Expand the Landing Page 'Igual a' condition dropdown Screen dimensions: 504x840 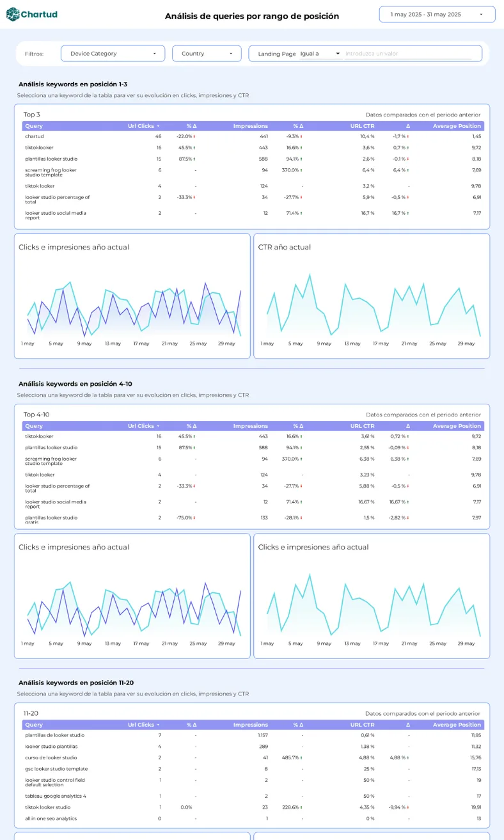tap(320, 54)
